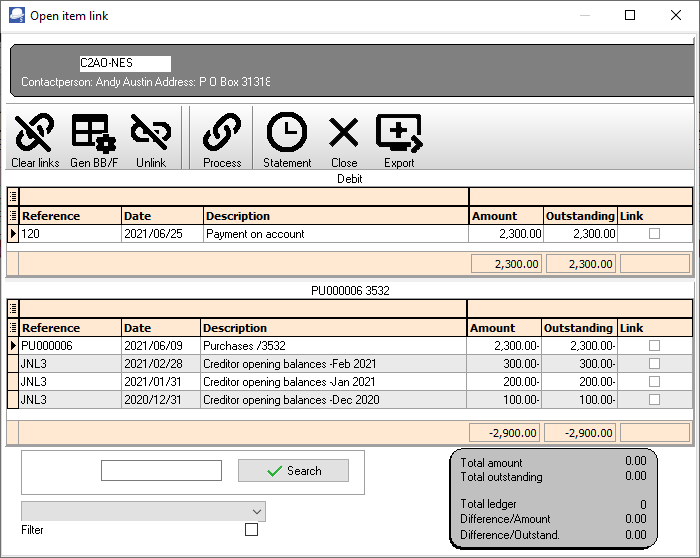Screen dimensions: 700x558
Task: Click the Search button
Action: tap(293, 471)
